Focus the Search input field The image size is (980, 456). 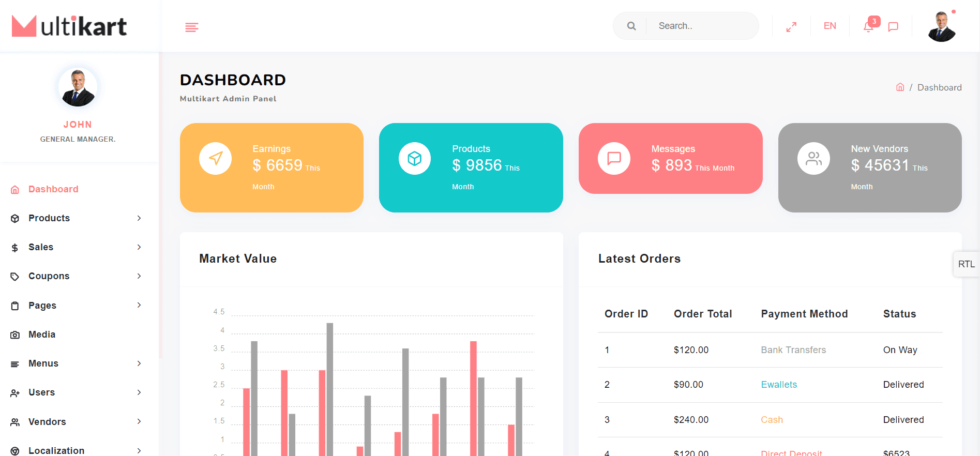pos(702,26)
